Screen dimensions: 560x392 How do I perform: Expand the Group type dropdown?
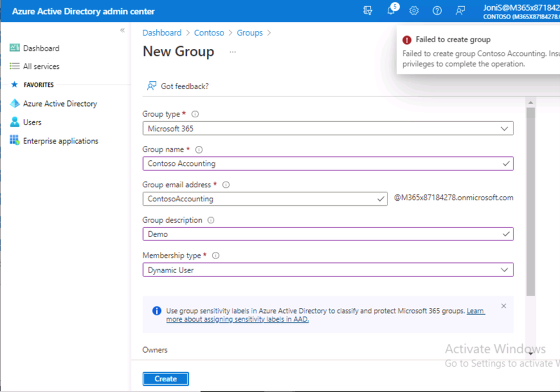coord(328,128)
